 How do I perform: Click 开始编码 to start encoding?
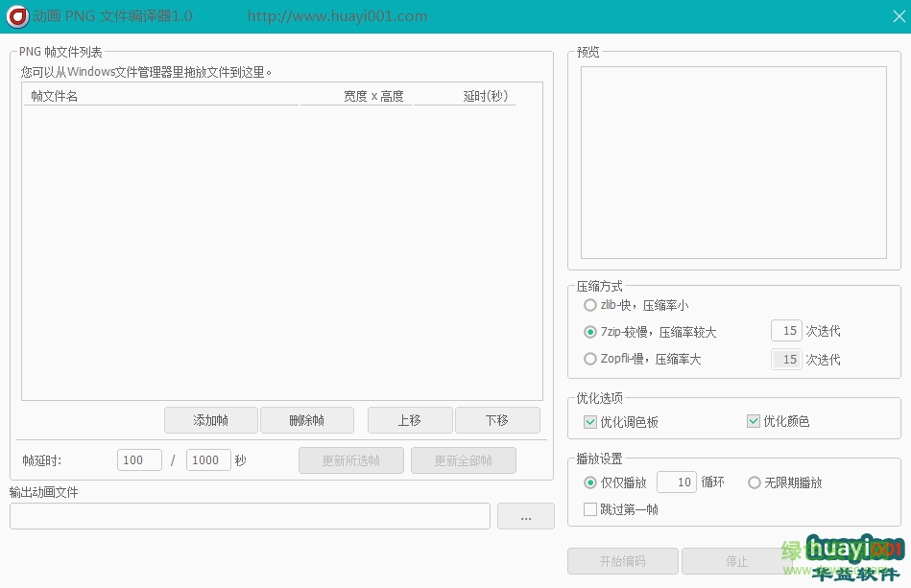point(622,561)
